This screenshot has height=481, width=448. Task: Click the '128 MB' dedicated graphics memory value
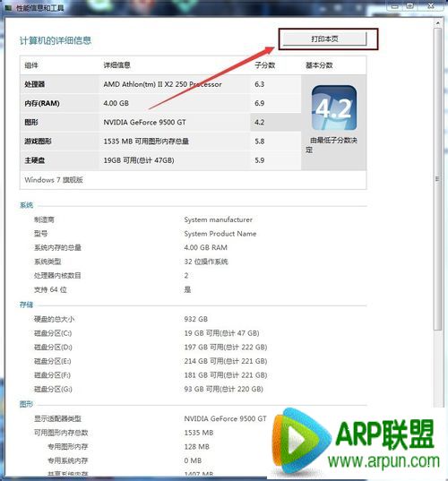(x=197, y=446)
